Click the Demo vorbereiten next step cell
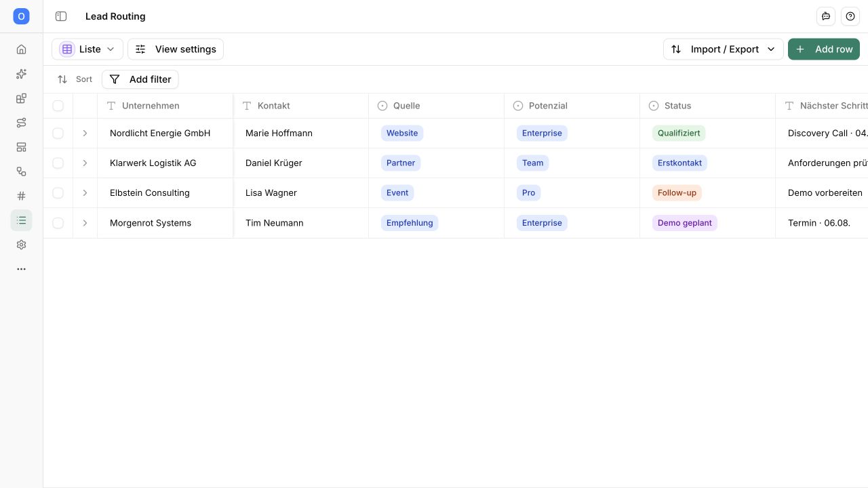Screen dimensions: 868x488 822,193
